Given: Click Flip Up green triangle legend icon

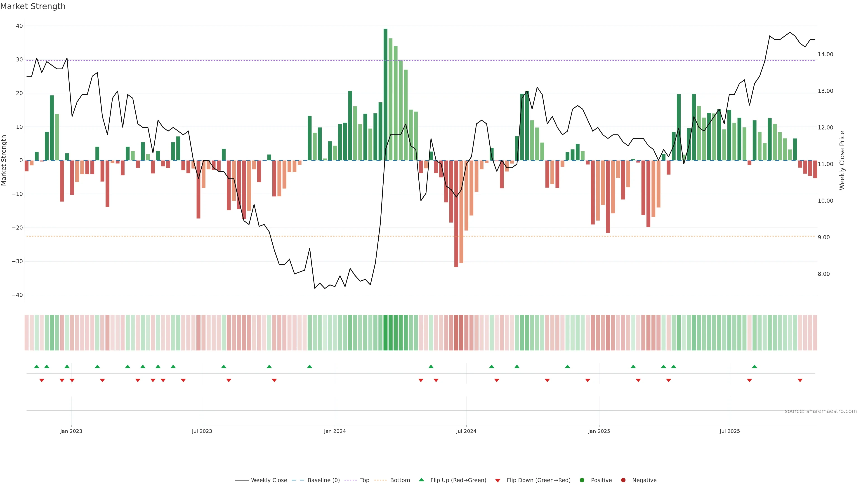Looking at the screenshot, I should pos(421,480).
